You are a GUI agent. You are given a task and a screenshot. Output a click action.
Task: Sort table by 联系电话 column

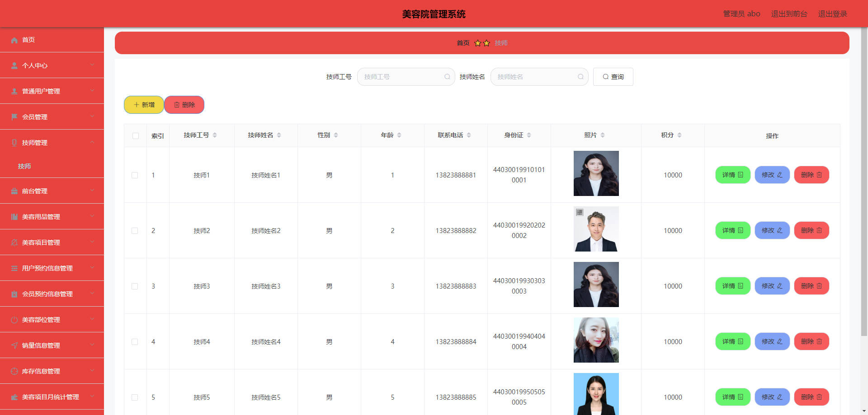pos(469,135)
